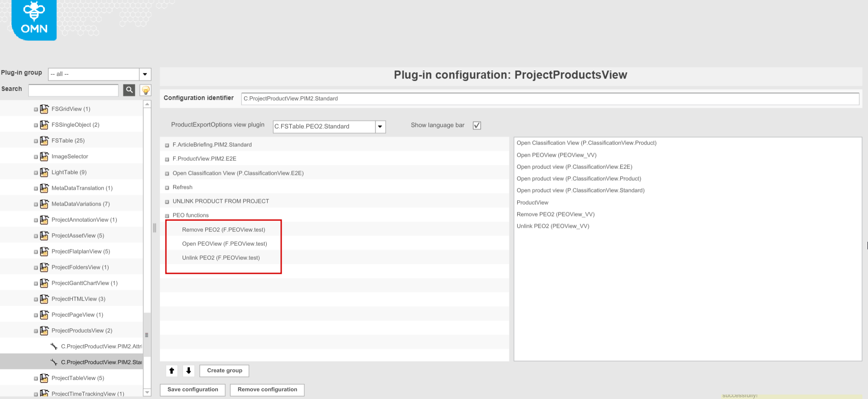The width and height of the screenshot is (868, 399).
Task: Collapse the ProjectProductsView (2) node
Action: pos(36,331)
